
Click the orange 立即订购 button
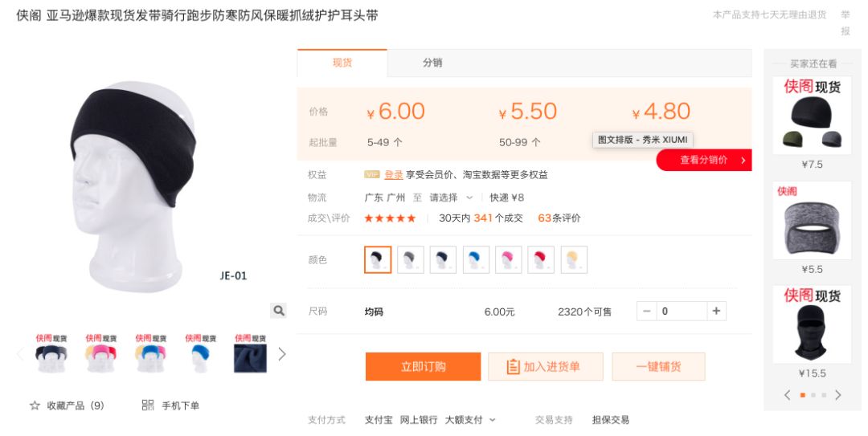click(423, 367)
